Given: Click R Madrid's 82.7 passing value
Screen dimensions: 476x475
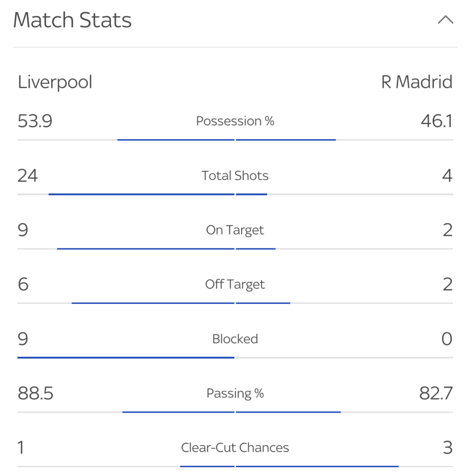Looking at the screenshot, I should click(x=436, y=393).
